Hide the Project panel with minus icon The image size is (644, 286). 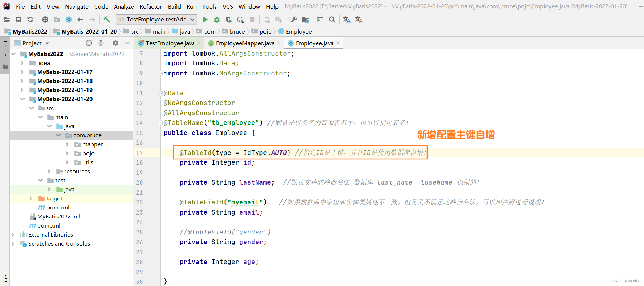(x=127, y=43)
